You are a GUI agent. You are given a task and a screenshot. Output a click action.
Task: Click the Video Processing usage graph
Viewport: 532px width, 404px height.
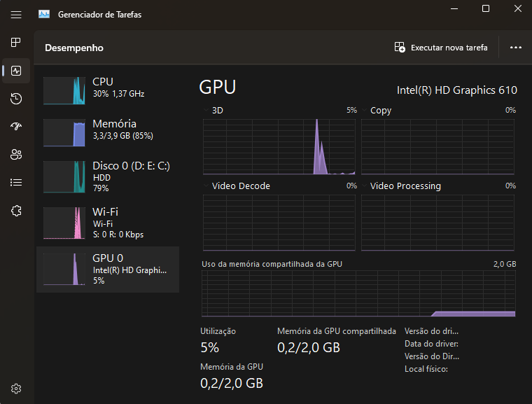(437, 223)
